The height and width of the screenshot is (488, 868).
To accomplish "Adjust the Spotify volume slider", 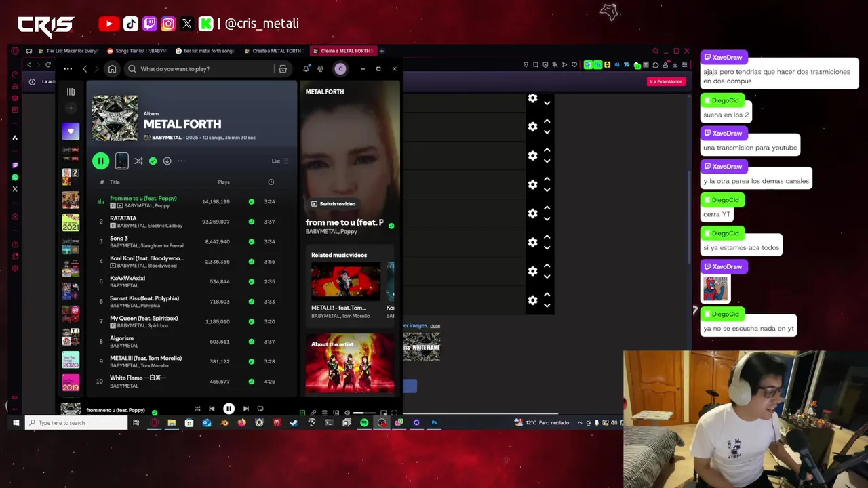I will tap(364, 413).
